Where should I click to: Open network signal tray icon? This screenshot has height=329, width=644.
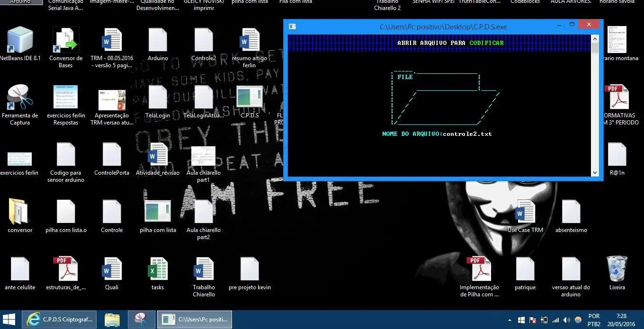(555, 320)
